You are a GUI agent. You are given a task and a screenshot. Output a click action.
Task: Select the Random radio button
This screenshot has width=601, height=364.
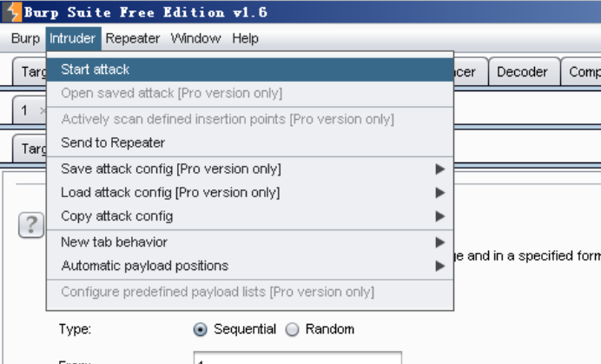pyautogui.click(x=292, y=329)
